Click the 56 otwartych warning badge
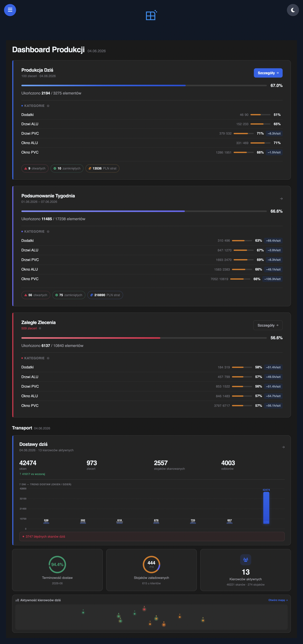 point(36,295)
